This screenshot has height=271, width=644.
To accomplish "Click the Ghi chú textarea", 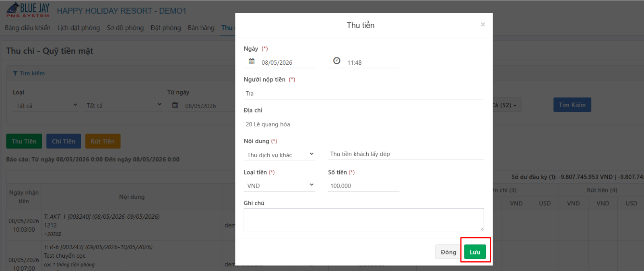I will click(x=364, y=220).
